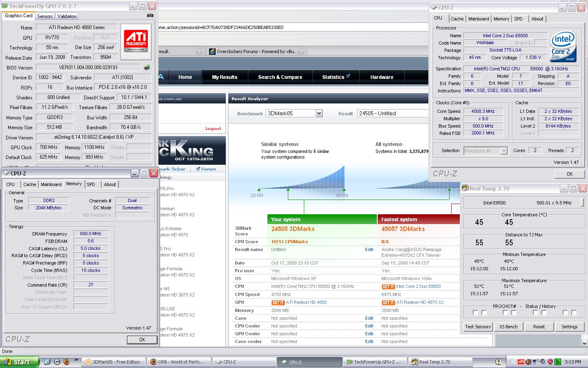Click the ATI Radeon HD 4850 link
The image size is (588, 368).
[306, 302]
